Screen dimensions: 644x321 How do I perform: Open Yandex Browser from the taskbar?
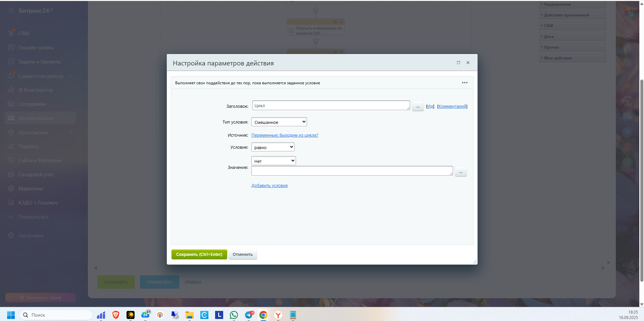point(278,315)
